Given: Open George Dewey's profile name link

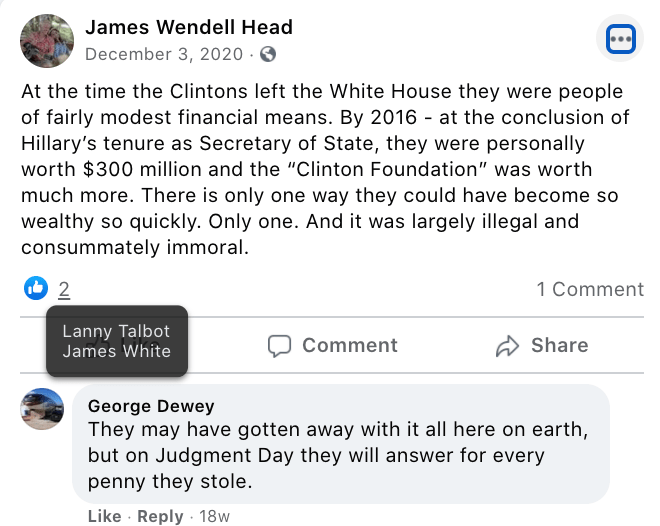Looking at the screenshot, I should coord(151,406).
